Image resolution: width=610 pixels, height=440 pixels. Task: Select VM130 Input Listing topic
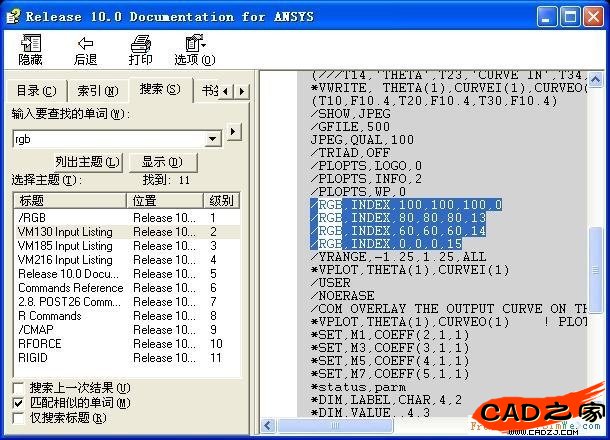point(127,232)
